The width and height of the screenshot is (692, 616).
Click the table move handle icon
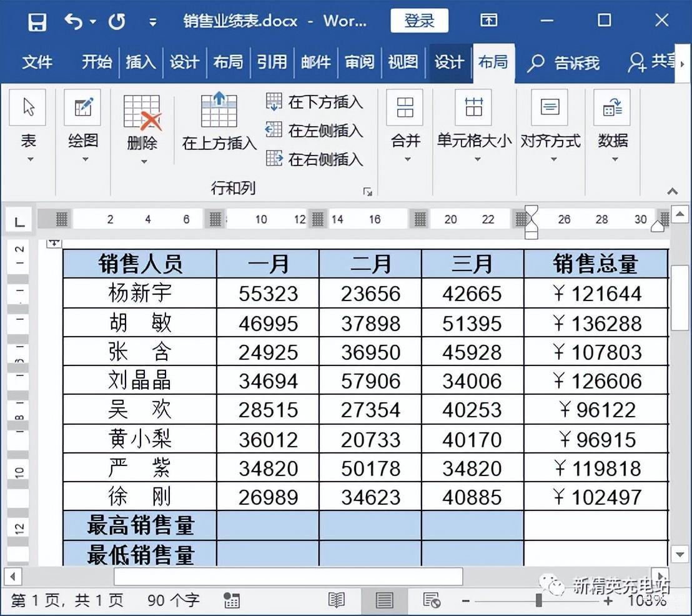(54, 243)
